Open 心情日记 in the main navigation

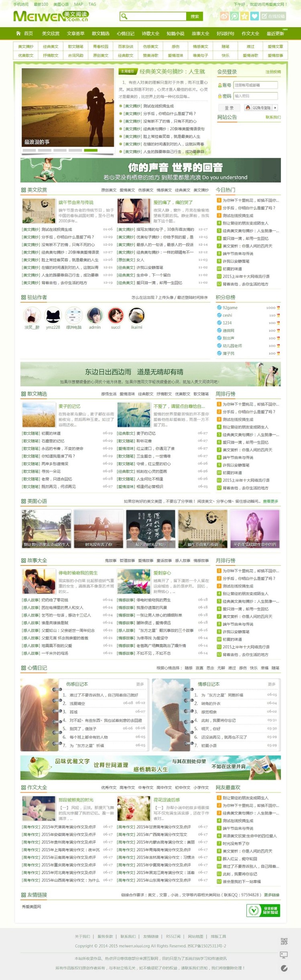(125, 33)
